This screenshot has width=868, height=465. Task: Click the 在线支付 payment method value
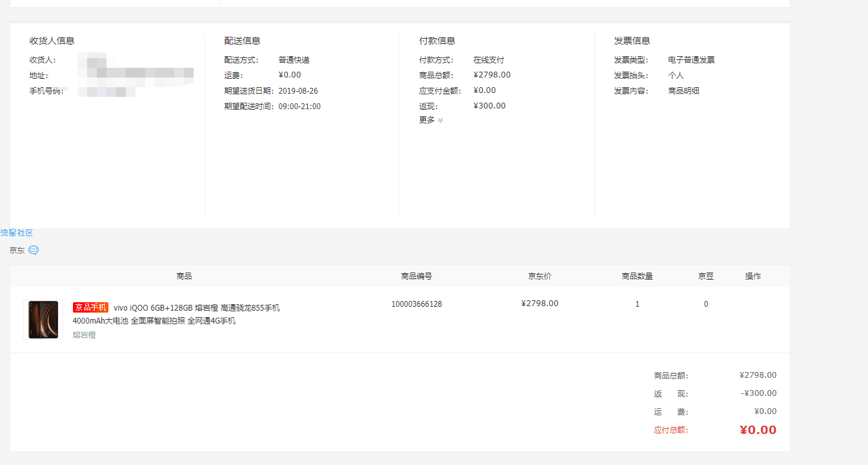(489, 60)
